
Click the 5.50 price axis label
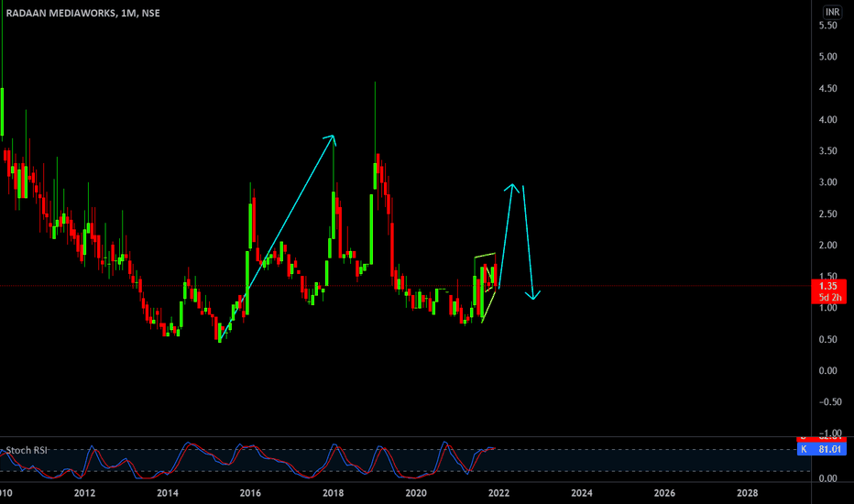pyautogui.click(x=827, y=25)
